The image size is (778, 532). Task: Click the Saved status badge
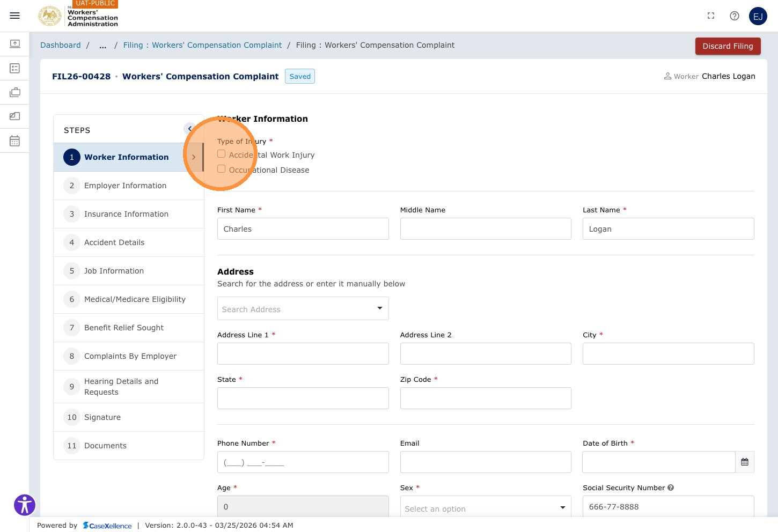point(300,76)
